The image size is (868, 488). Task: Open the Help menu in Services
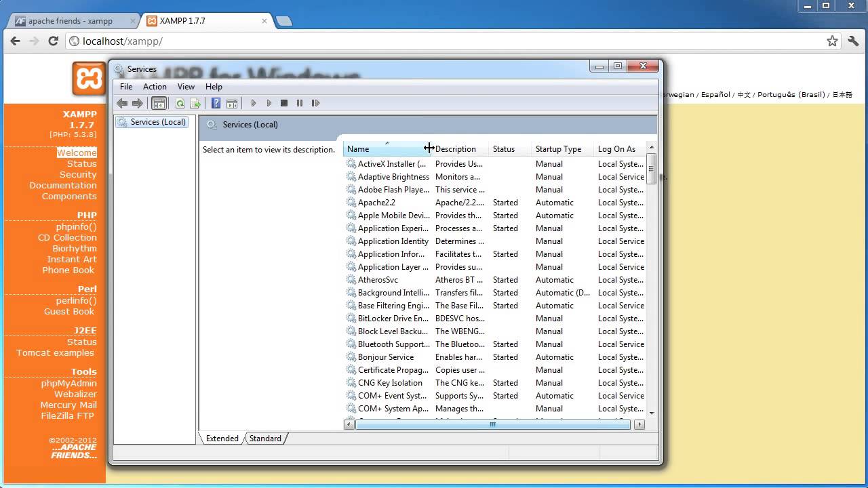214,87
